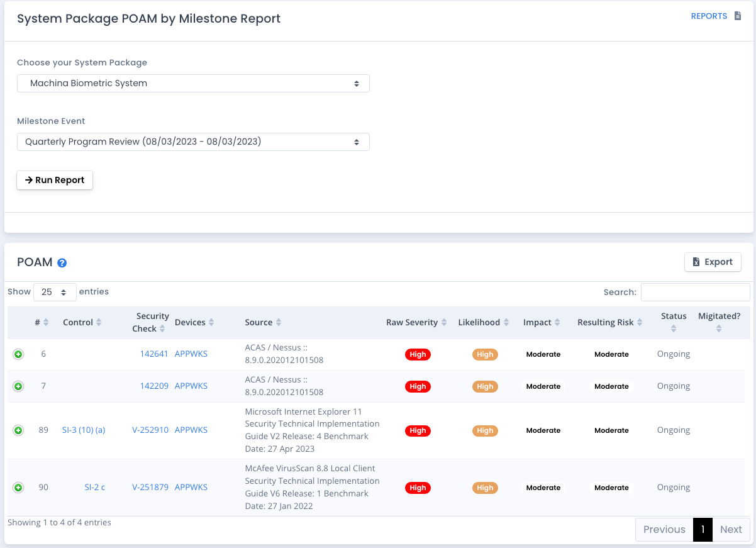Sort by Raw Severity column arrows

coord(444,323)
